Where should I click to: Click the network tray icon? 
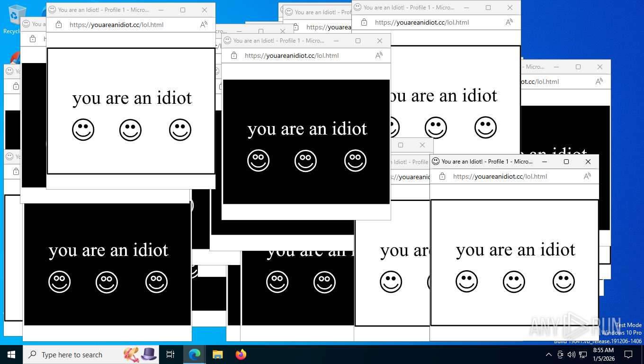tap(583, 355)
